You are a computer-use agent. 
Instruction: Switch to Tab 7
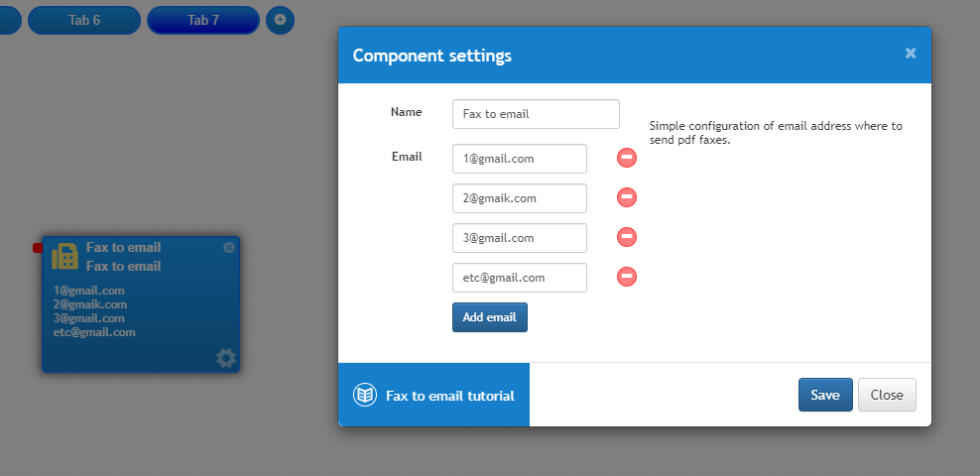coord(203,20)
